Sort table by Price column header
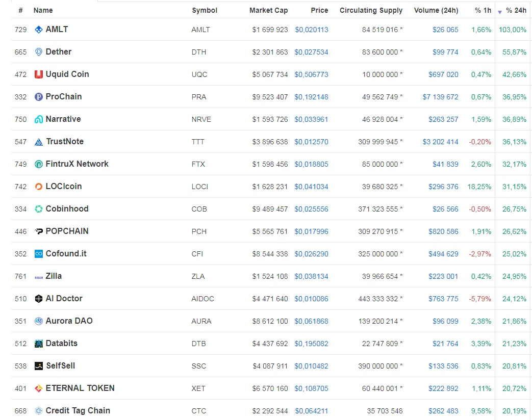This screenshot has width=532, height=420. pyautogui.click(x=319, y=11)
